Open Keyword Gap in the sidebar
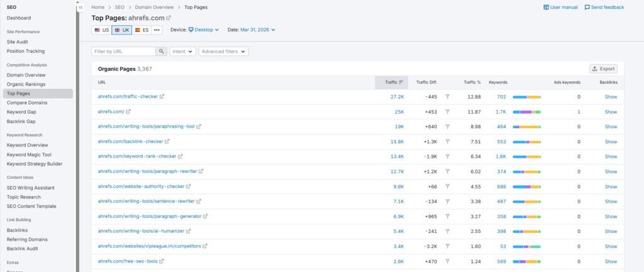 (21, 112)
